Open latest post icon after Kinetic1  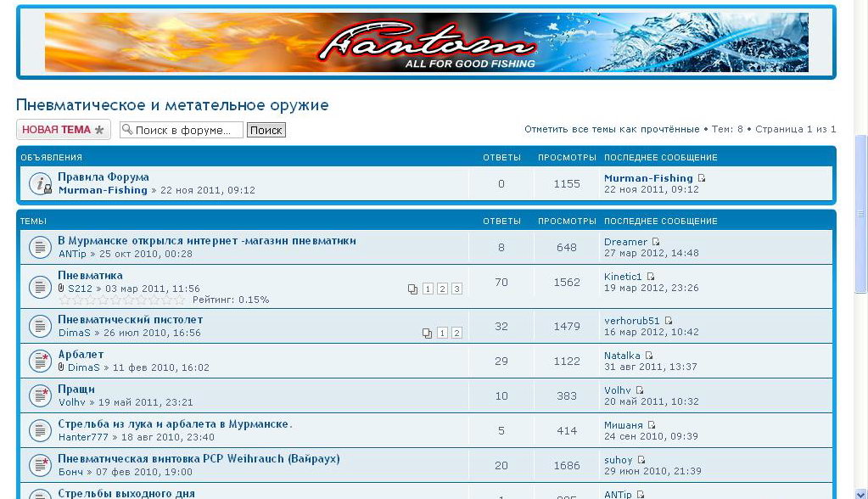pyautogui.click(x=651, y=277)
